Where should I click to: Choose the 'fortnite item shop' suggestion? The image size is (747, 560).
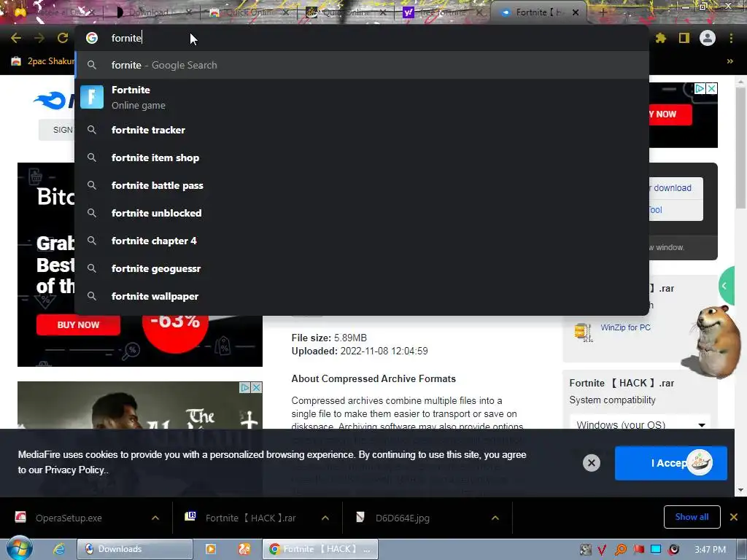click(x=362, y=157)
